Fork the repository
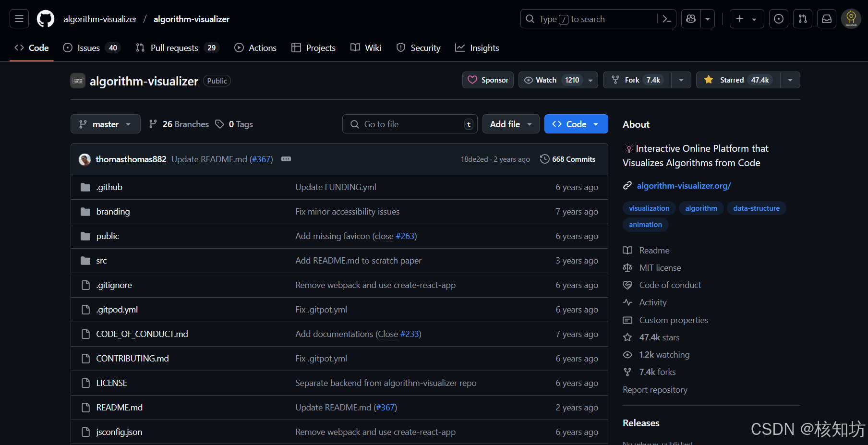This screenshot has height=445, width=868. click(637, 80)
